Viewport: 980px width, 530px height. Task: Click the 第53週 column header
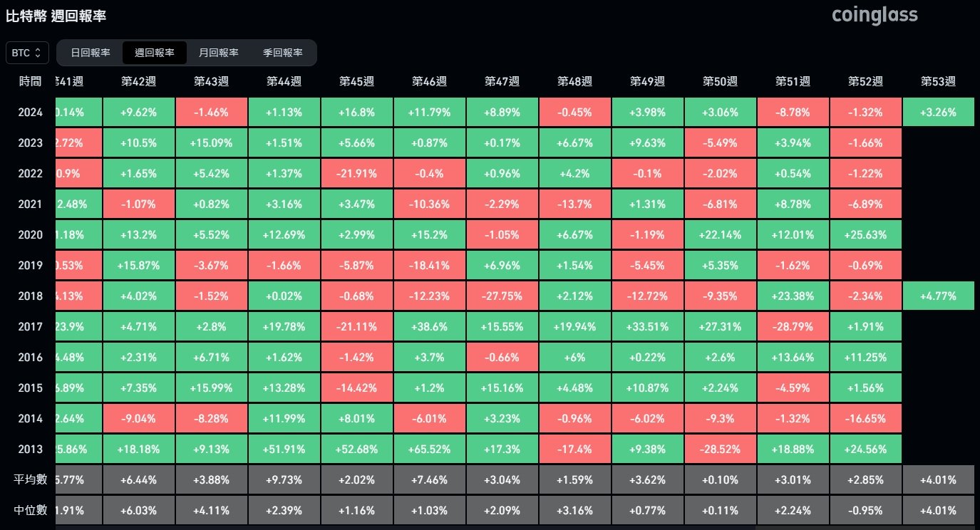coord(938,82)
